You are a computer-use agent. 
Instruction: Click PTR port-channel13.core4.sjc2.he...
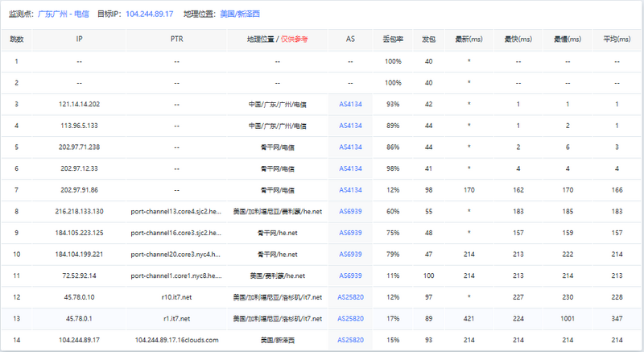(176, 211)
